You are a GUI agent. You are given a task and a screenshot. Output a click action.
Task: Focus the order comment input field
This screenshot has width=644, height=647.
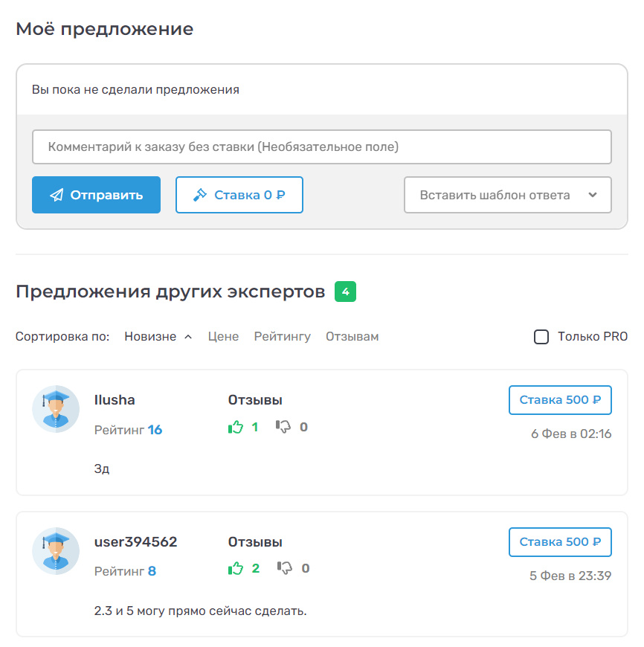(321, 147)
